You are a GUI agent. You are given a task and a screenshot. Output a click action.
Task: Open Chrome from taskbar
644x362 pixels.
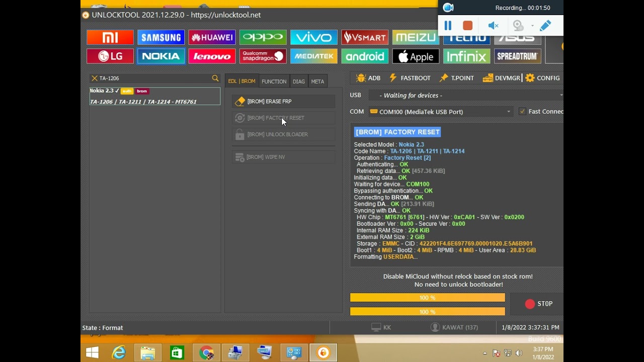coord(206,352)
